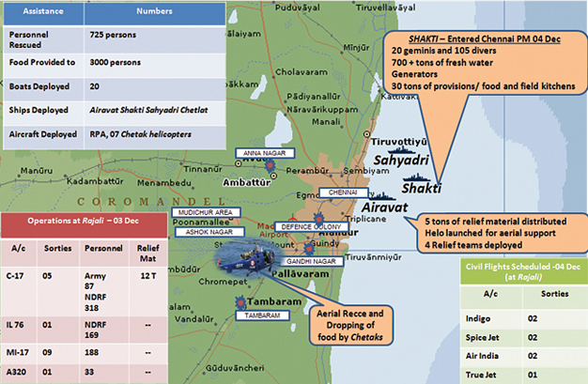Click the flood marker beside Tambaram

pos(240,302)
